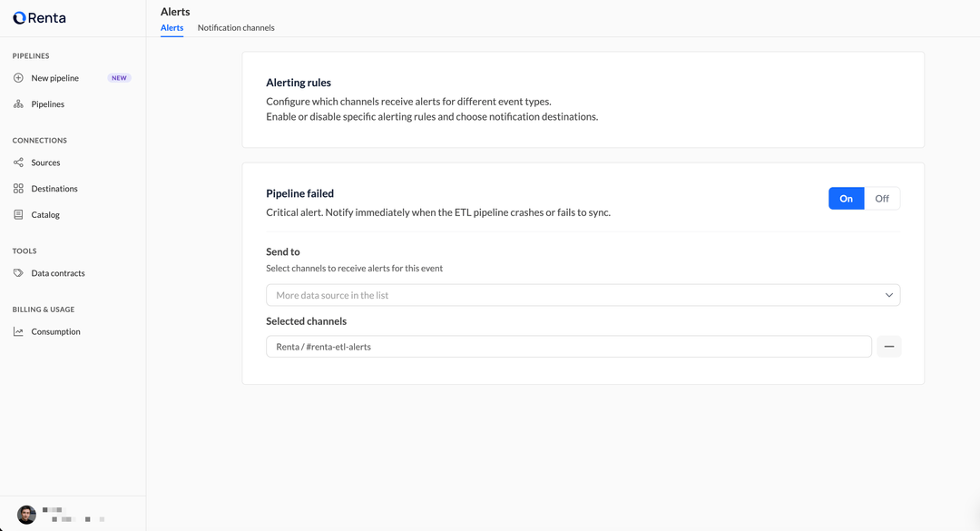The height and width of the screenshot is (531, 980).
Task: Switch to the Notification channels tab
Action: (x=236, y=28)
